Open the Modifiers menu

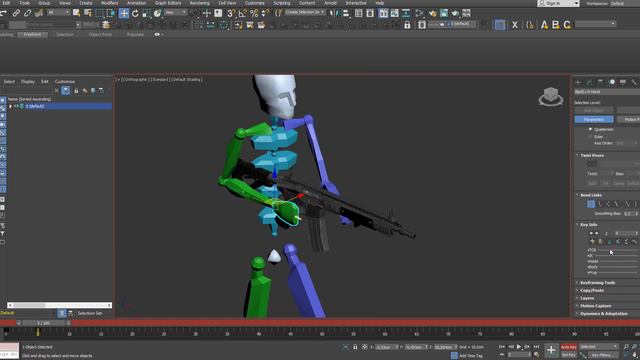[109, 3]
